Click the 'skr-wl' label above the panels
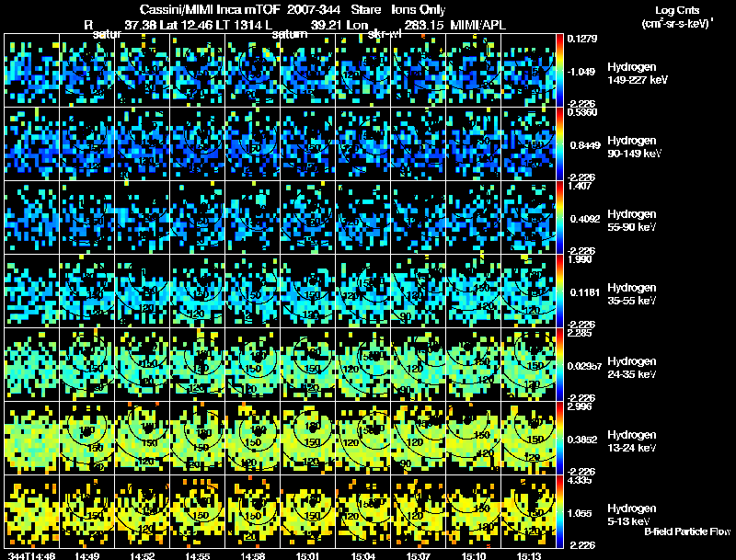Image resolution: width=736 pixels, height=560 pixels. [385, 34]
